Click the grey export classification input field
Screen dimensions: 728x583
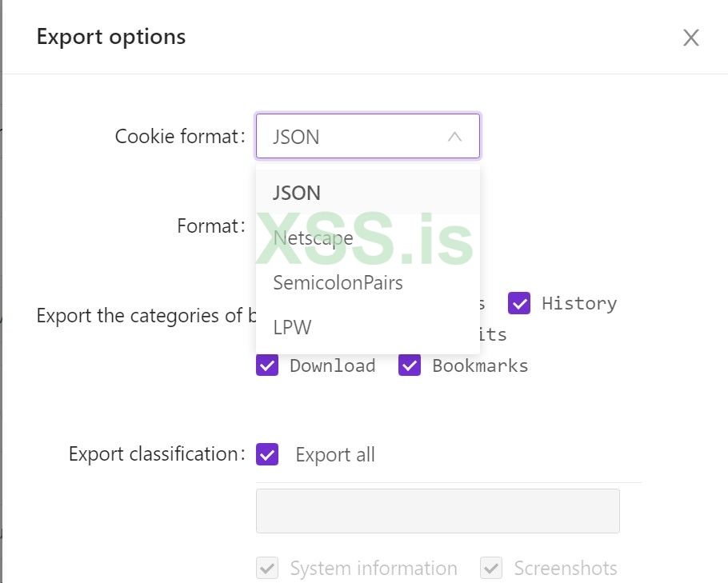coord(438,511)
